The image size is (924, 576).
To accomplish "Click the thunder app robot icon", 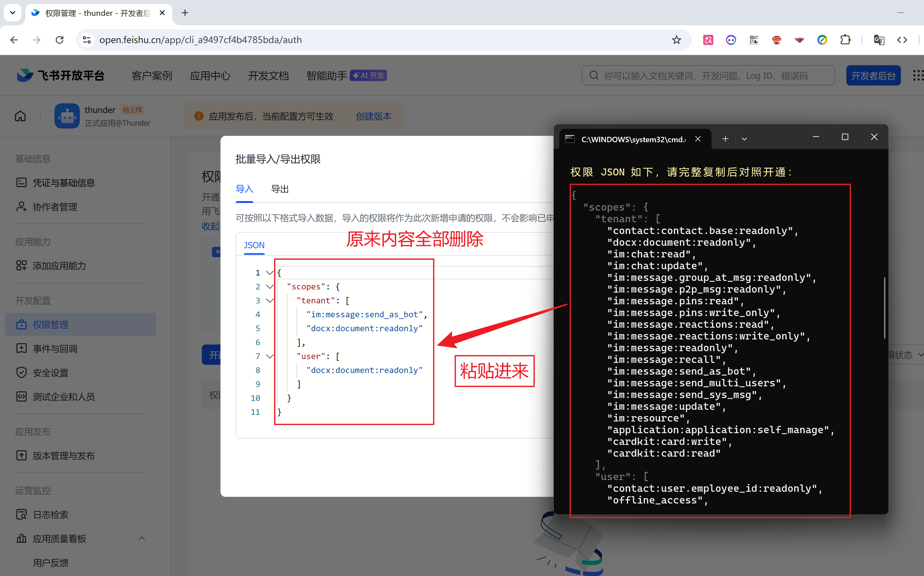I will [67, 116].
